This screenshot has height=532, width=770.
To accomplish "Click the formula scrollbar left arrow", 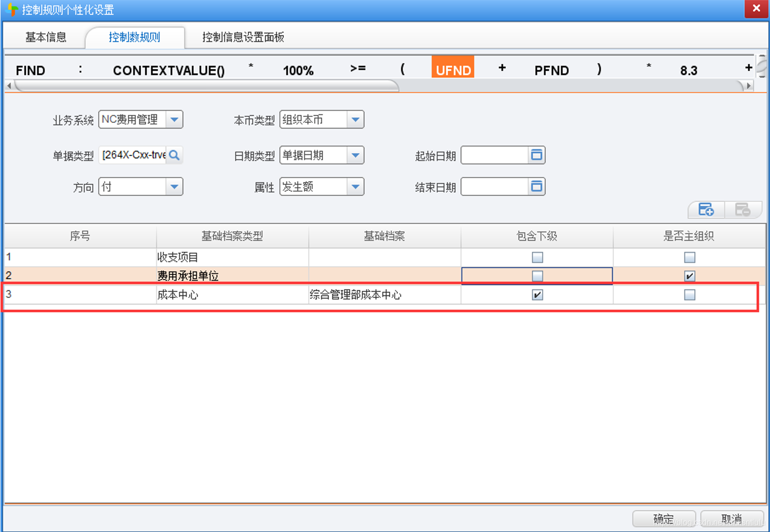I will [9, 85].
